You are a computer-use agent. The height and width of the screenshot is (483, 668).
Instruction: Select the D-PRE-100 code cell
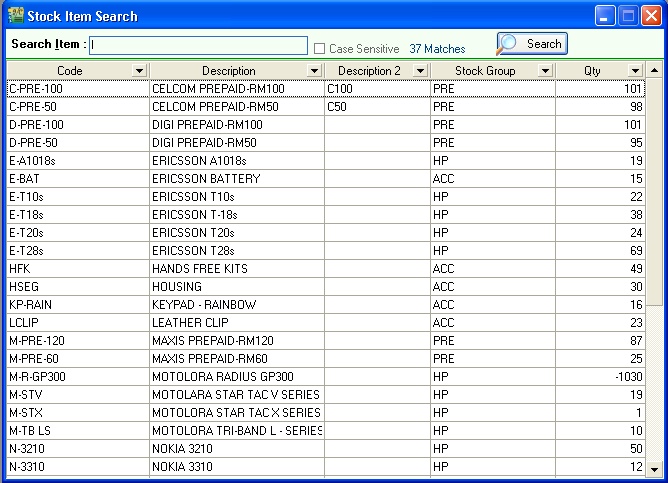click(x=78, y=125)
